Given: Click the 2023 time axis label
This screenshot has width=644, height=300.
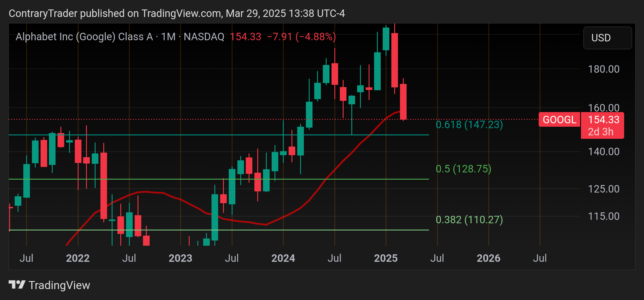Looking at the screenshot, I should (180, 258).
